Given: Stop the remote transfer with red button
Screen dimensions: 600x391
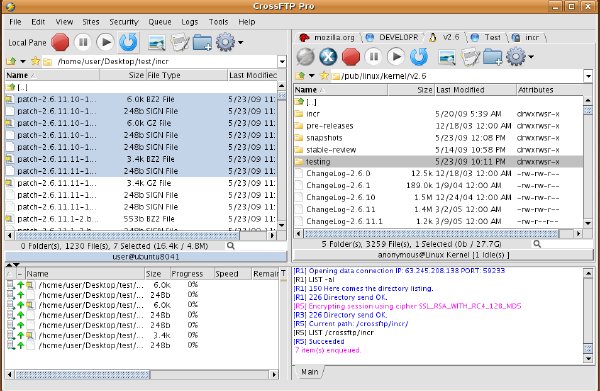Looking at the screenshot, I should click(351, 57).
